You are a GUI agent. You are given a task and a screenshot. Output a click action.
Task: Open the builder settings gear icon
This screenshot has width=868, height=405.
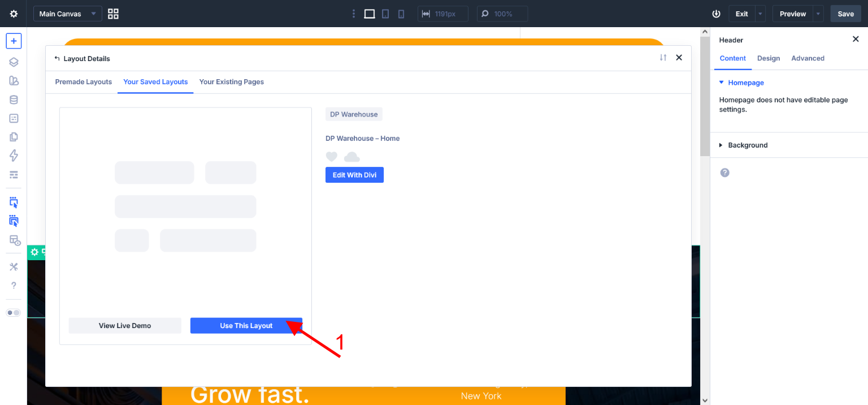tap(14, 14)
